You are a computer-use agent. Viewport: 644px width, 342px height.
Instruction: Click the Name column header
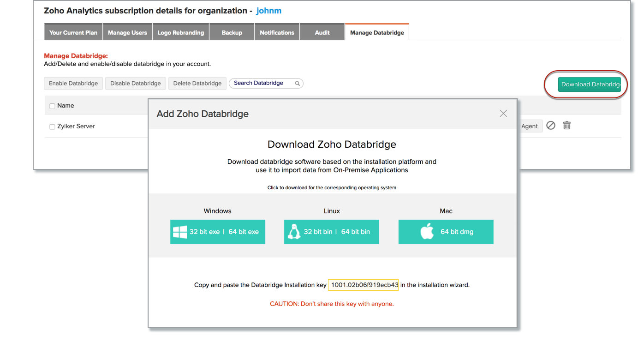[x=66, y=106]
